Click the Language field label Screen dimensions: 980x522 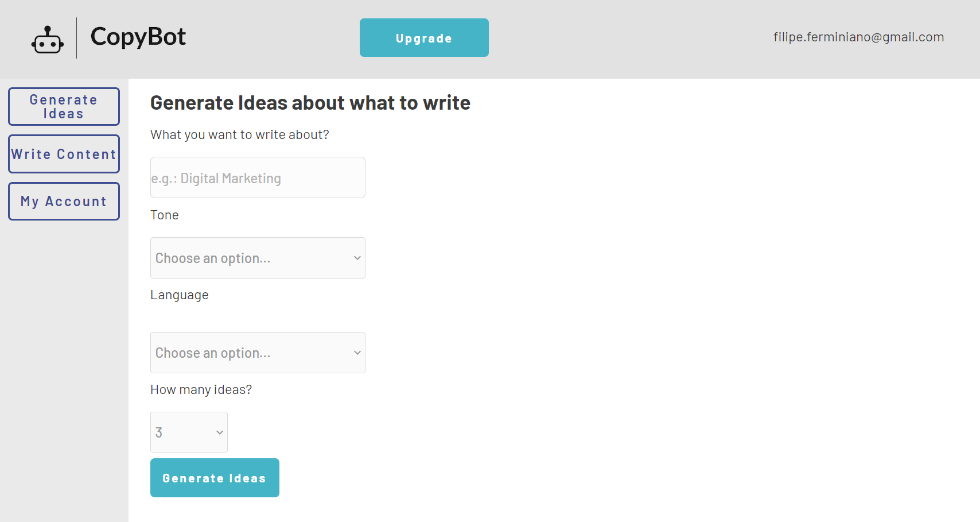point(180,295)
